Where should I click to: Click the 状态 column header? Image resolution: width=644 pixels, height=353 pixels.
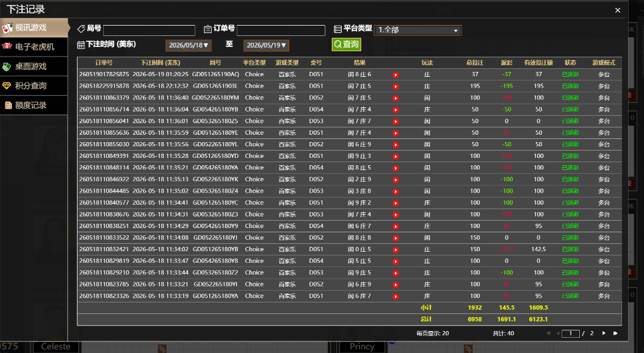coord(570,63)
